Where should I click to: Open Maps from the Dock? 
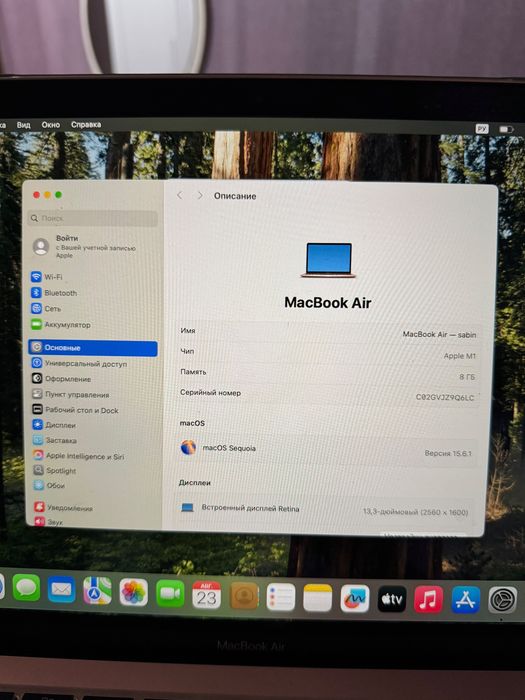tap(97, 591)
